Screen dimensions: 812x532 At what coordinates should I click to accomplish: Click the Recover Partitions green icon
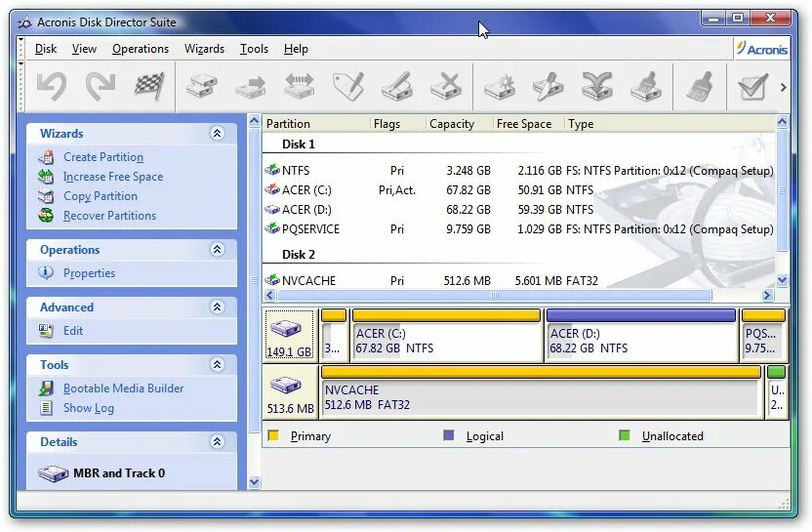coord(46,216)
